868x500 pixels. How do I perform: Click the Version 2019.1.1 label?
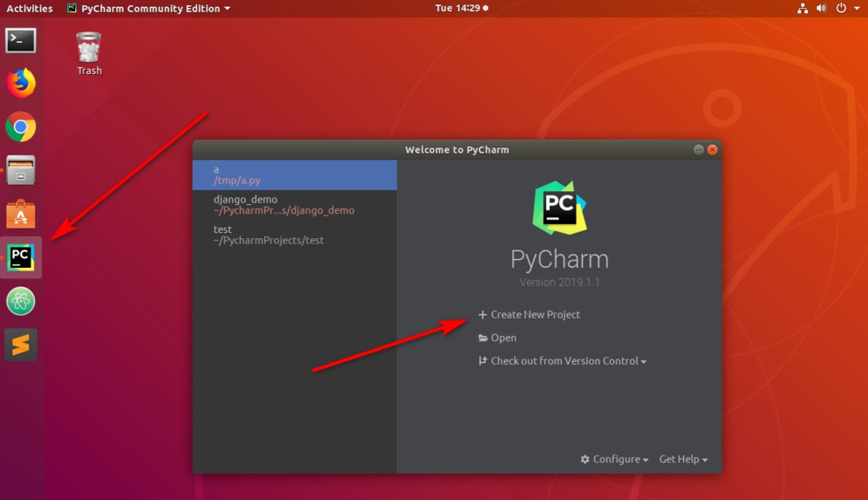[559, 283]
